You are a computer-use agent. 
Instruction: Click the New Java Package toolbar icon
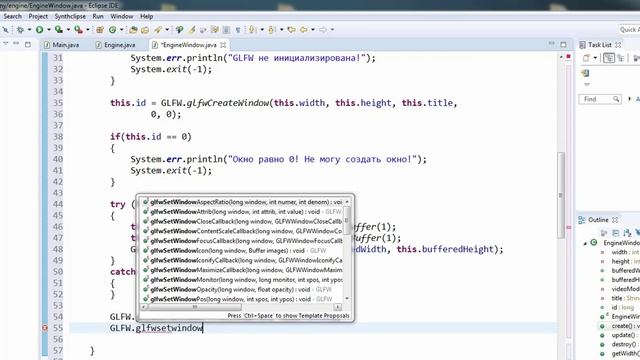pyautogui.click(x=100, y=29)
